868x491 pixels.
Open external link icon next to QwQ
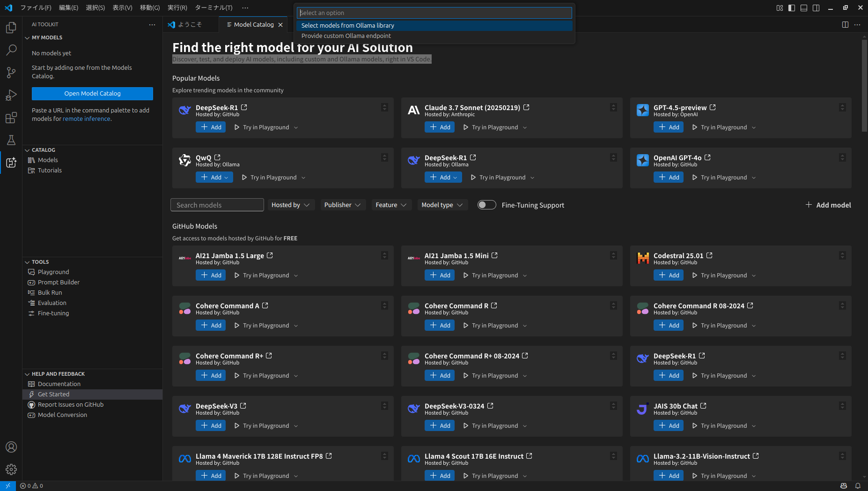[217, 157]
